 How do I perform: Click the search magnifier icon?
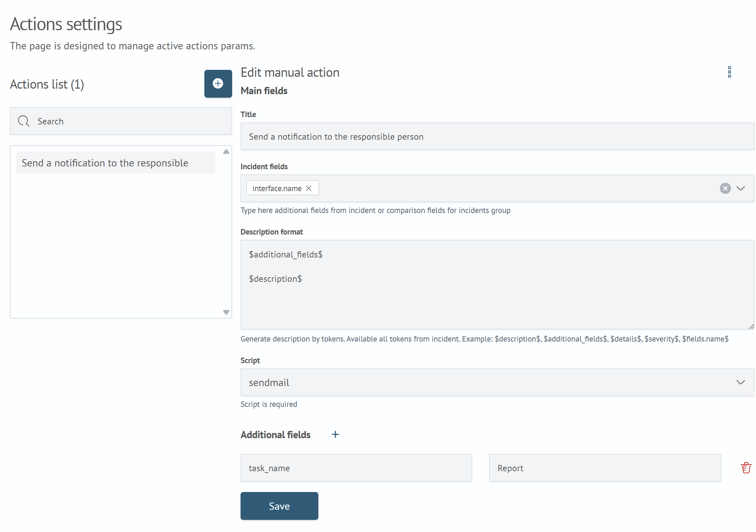(23, 121)
